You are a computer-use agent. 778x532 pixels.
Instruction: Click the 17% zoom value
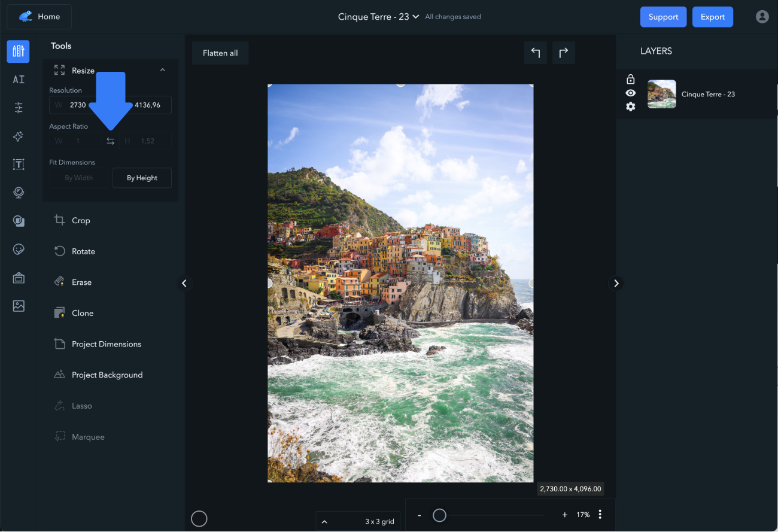pos(583,515)
